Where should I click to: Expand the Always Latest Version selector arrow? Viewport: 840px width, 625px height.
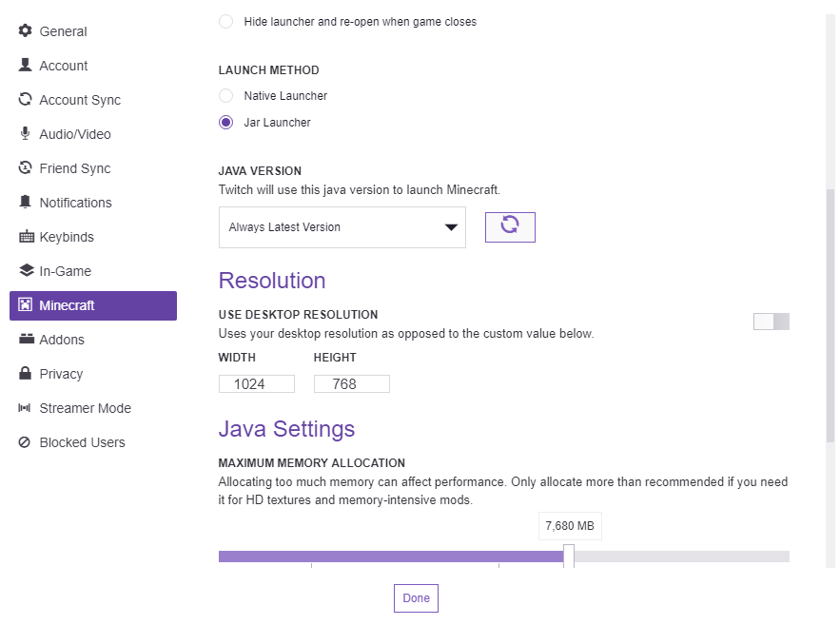[x=451, y=226]
